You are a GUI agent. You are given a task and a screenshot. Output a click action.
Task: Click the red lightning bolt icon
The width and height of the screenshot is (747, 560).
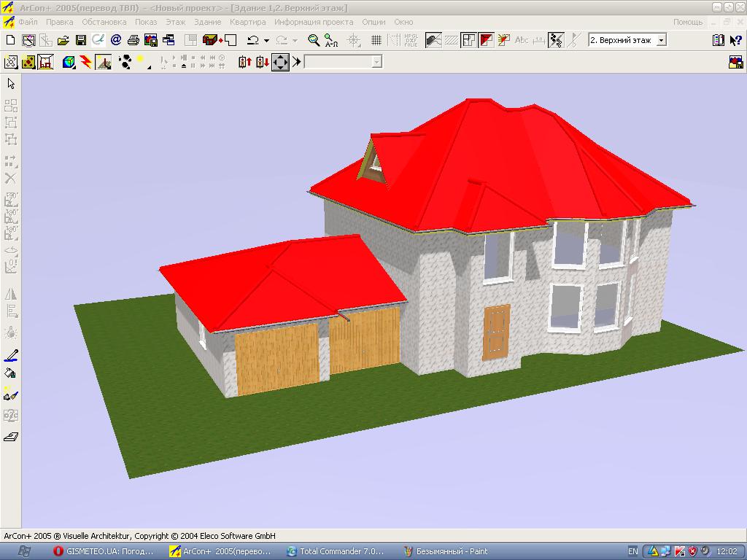coord(86,63)
